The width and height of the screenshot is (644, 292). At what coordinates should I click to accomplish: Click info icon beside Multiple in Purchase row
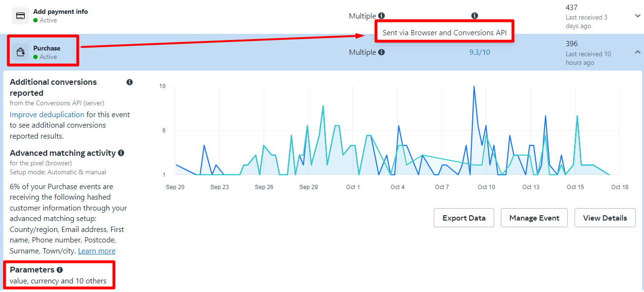click(381, 52)
